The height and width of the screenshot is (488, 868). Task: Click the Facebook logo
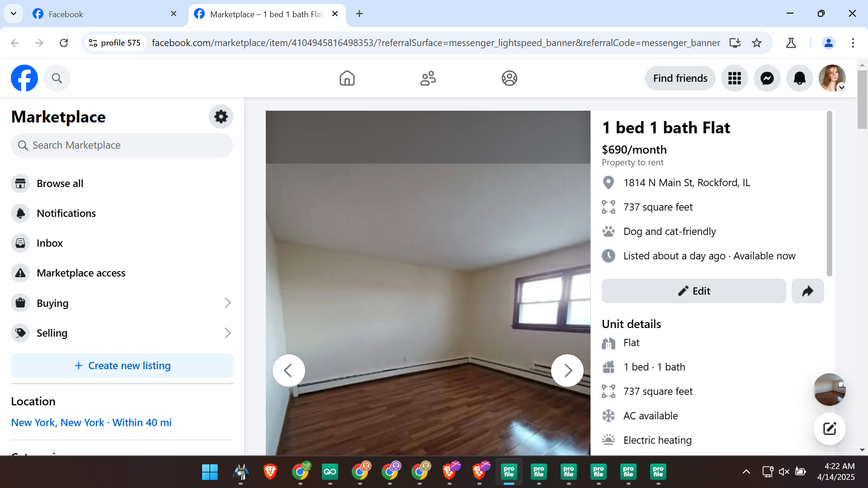(24, 78)
